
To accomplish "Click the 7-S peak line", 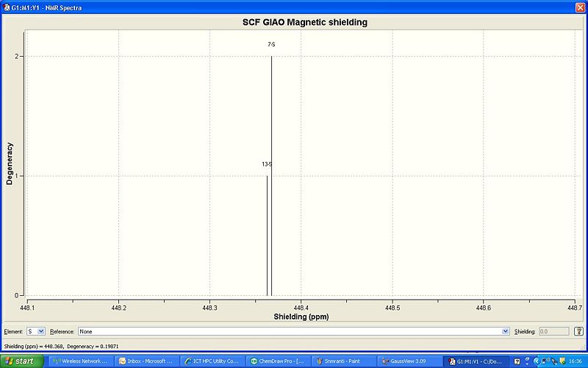I will tap(271, 176).
